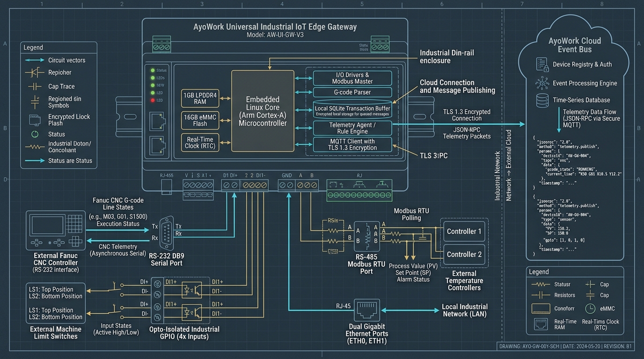Select the Controller 1 box
This screenshot has width=644, height=359.
click(464, 231)
